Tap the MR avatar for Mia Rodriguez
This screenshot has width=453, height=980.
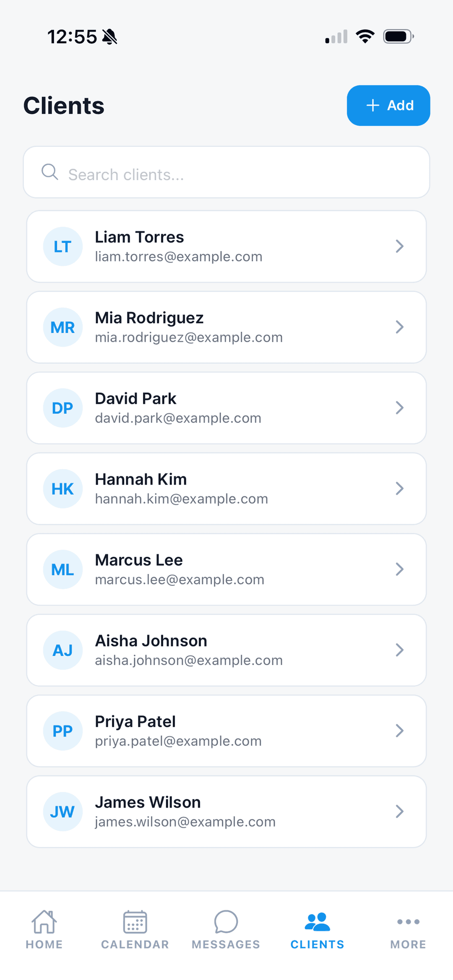(63, 328)
